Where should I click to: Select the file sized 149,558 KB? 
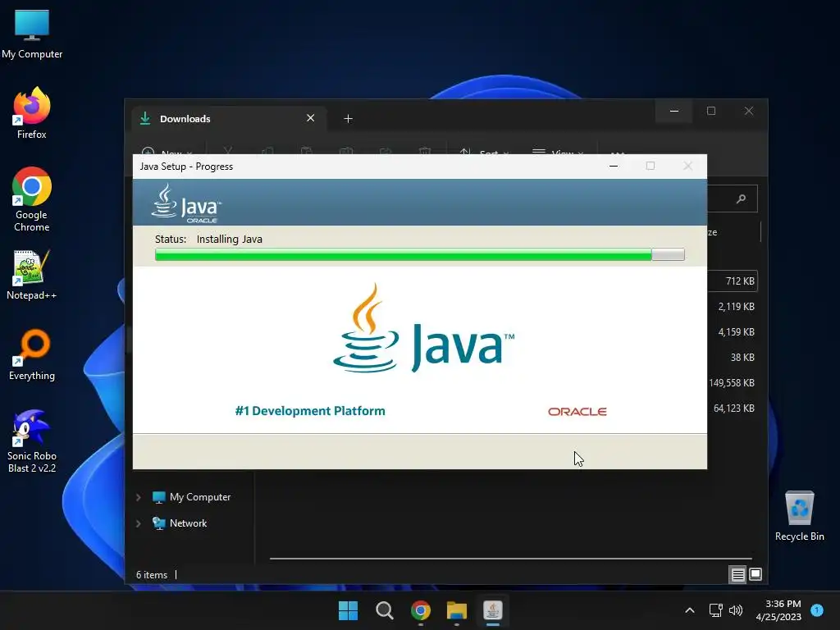(732, 383)
